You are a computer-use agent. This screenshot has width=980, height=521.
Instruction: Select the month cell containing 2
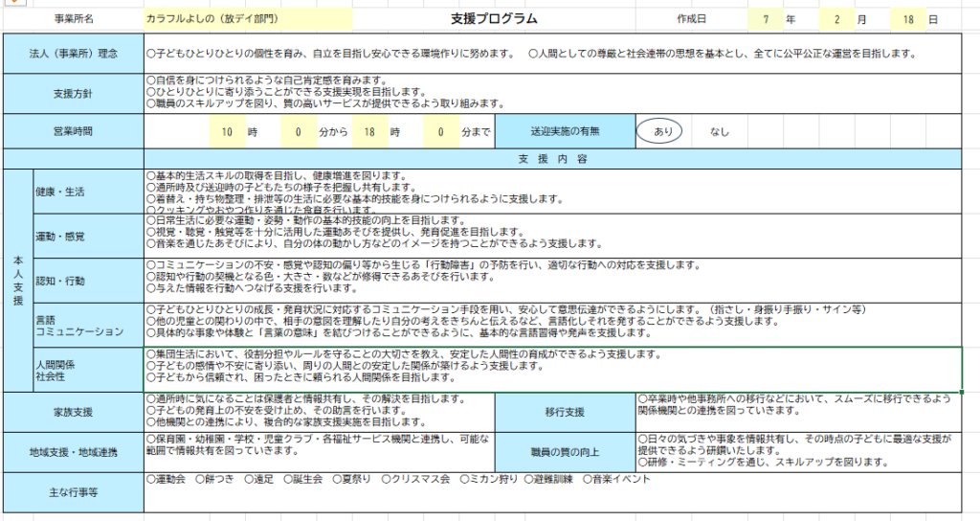[x=836, y=19]
